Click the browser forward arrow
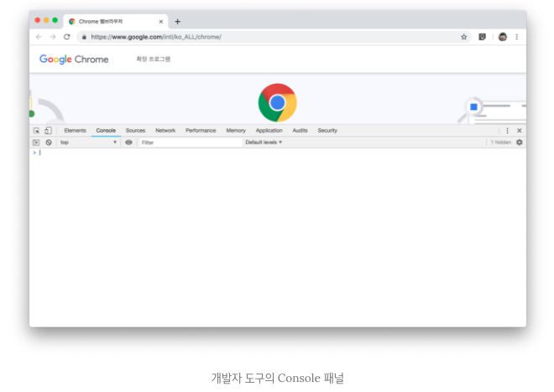Screen dimensions: 554x392 (x=53, y=37)
